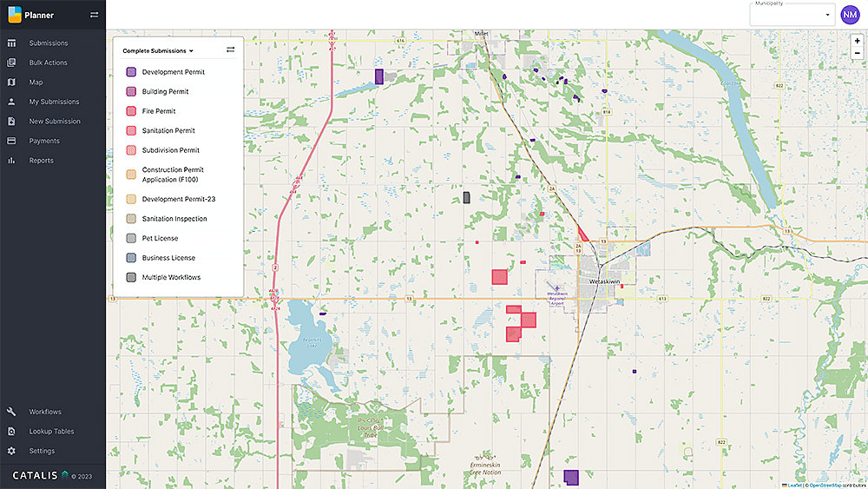
Task: Select the 'Fire Permit' legend label
Action: pos(159,111)
